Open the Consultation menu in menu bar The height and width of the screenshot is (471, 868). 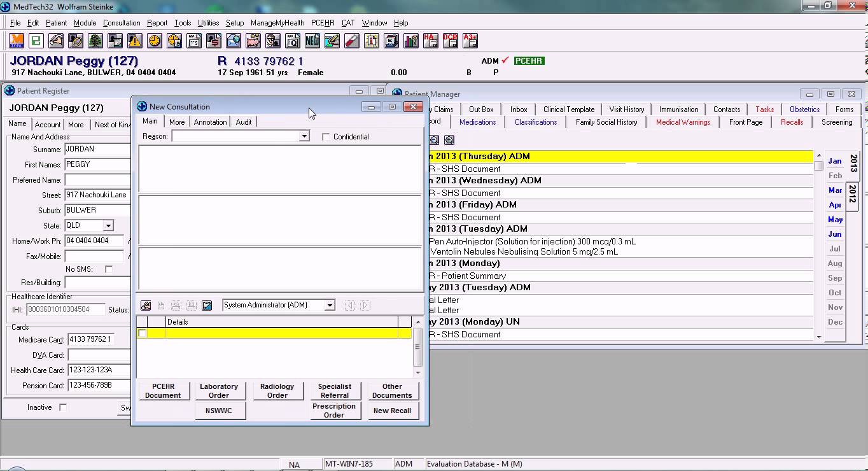(122, 23)
